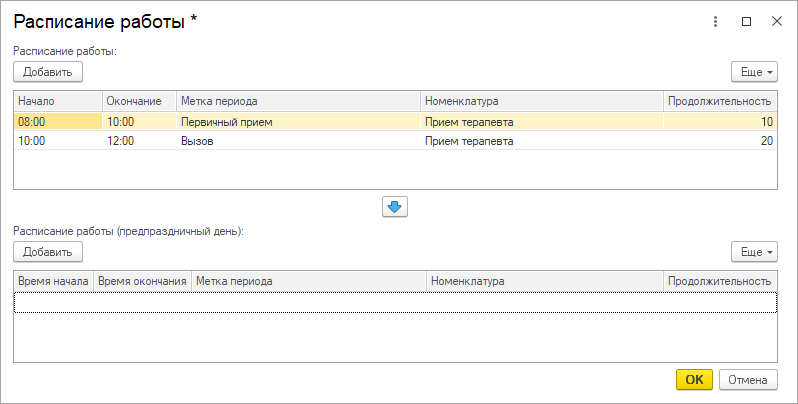Click the Время начала column header
This screenshot has width=798, height=404.
pyautogui.click(x=54, y=281)
